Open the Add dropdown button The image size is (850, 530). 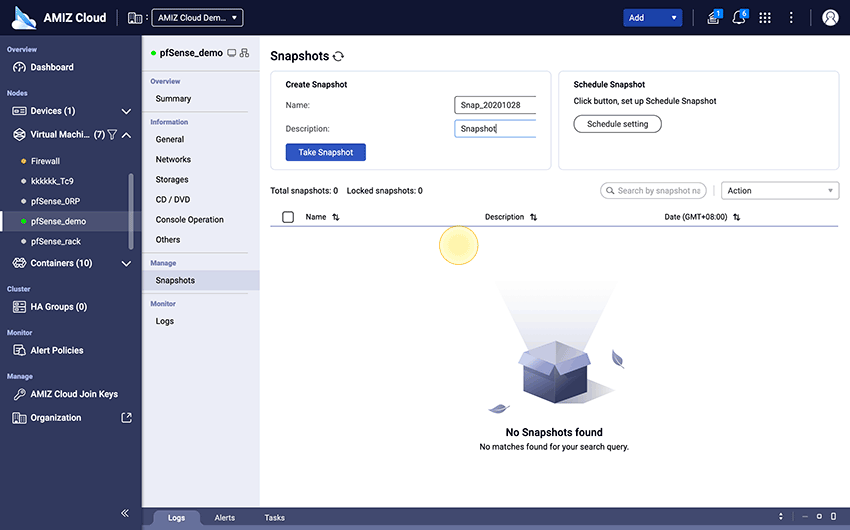[x=652, y=18]
